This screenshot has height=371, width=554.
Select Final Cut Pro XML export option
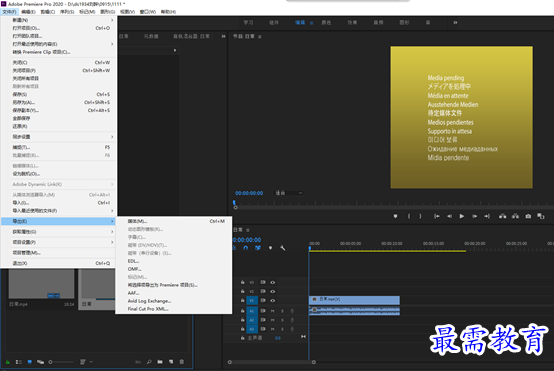(x=148, y=309)
